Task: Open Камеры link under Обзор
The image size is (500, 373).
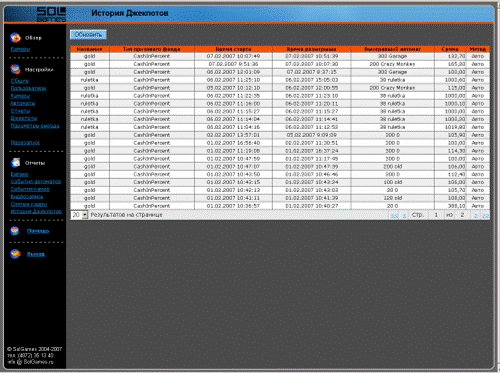Action: pyautogui.click(x=20, y=49)
